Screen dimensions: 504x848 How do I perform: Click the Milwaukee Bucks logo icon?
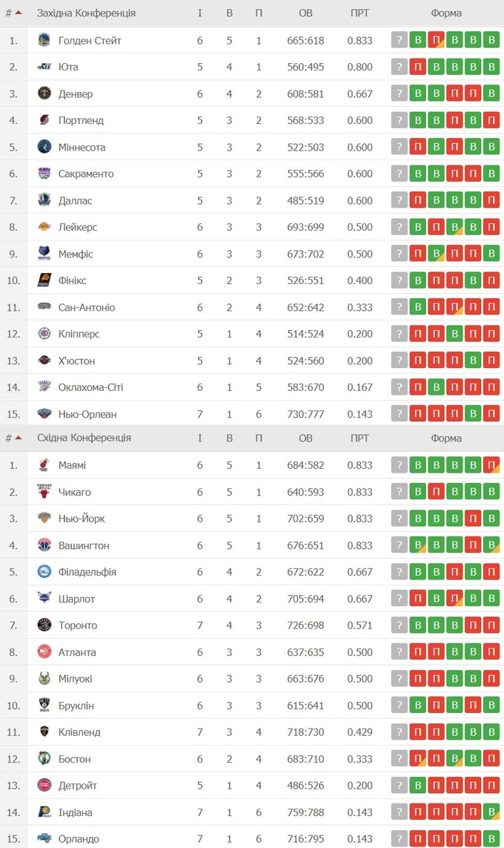coord(44,679)
